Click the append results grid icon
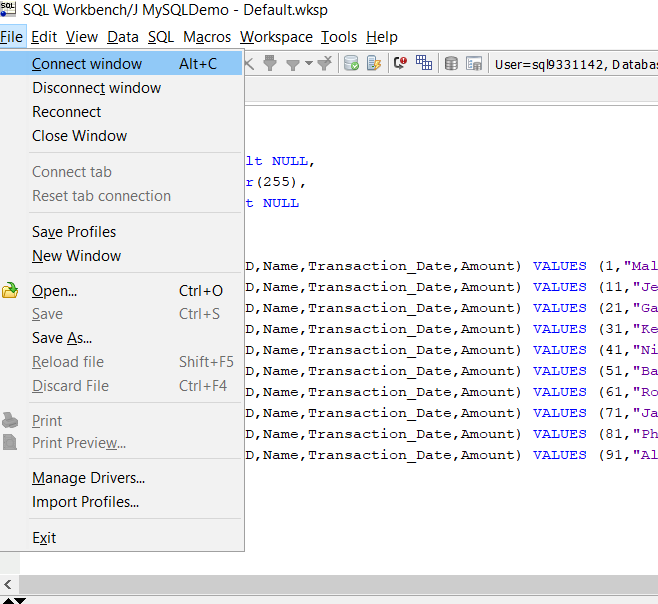This screenshot has height=604, width=658. (424, 63)
